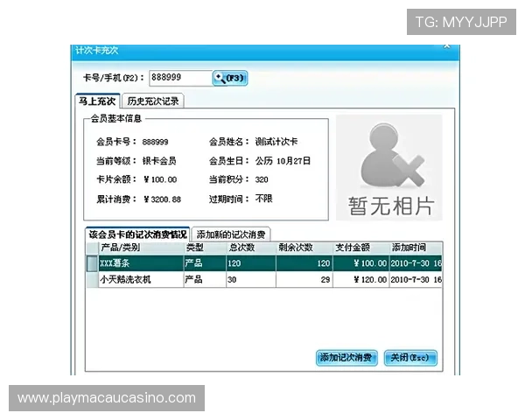The image size is (525, 420).
Task: Switch to the 马上充次 tab
Action: pyautogui.click(x=97, y=101)
